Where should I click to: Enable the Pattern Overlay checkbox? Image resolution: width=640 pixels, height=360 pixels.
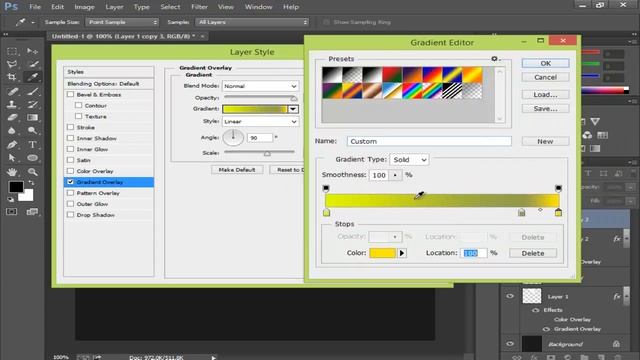[x=70, y=193]
